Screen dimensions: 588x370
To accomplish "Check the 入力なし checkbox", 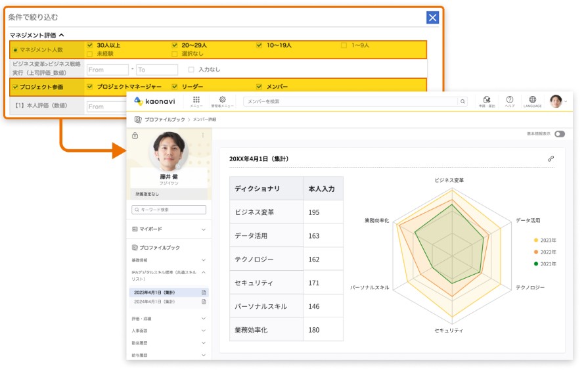I will pyautogui.click(x=191, y=70).
